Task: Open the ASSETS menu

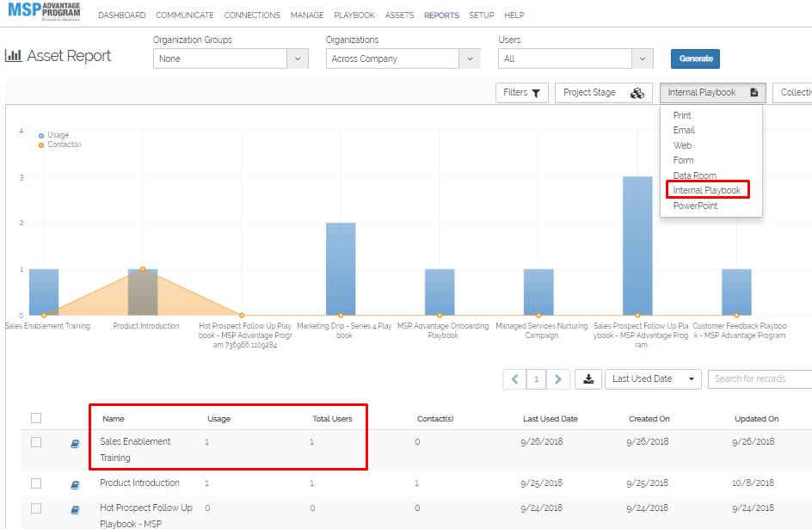Action: 399,15
